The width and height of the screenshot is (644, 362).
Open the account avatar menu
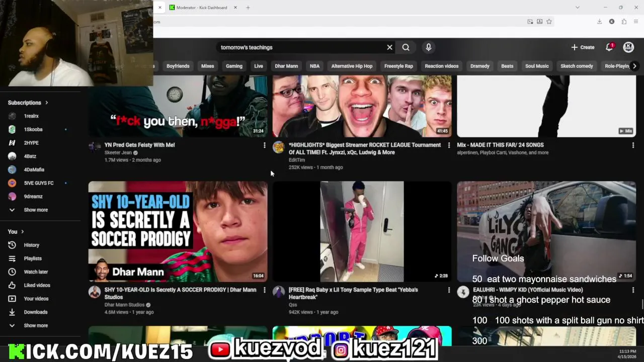click(x=628, y=47)
